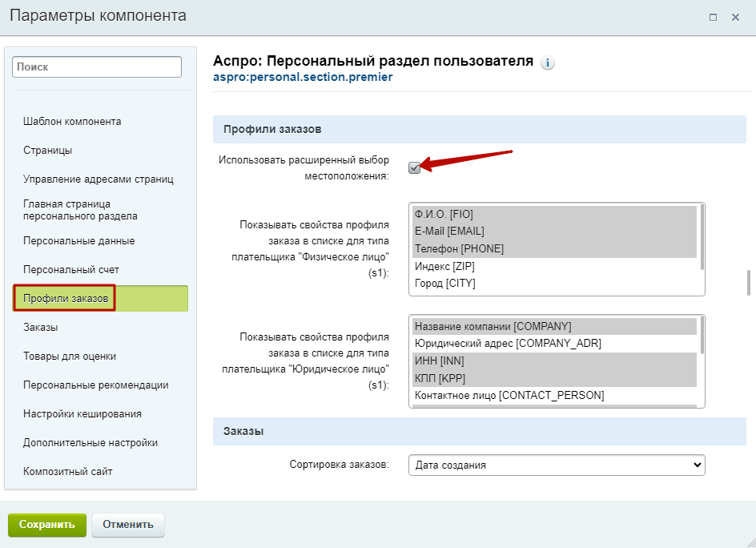Select Ф.И.О. [FIO] in individual properties list
Image resolution: width=756 pixels, height=548 pixels.
(x=554, y=214)
